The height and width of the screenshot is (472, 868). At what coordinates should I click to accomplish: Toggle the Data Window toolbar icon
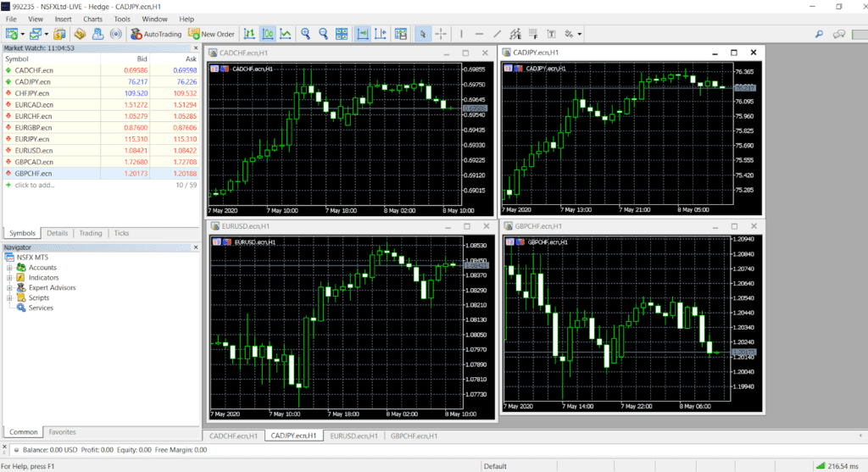80,34
